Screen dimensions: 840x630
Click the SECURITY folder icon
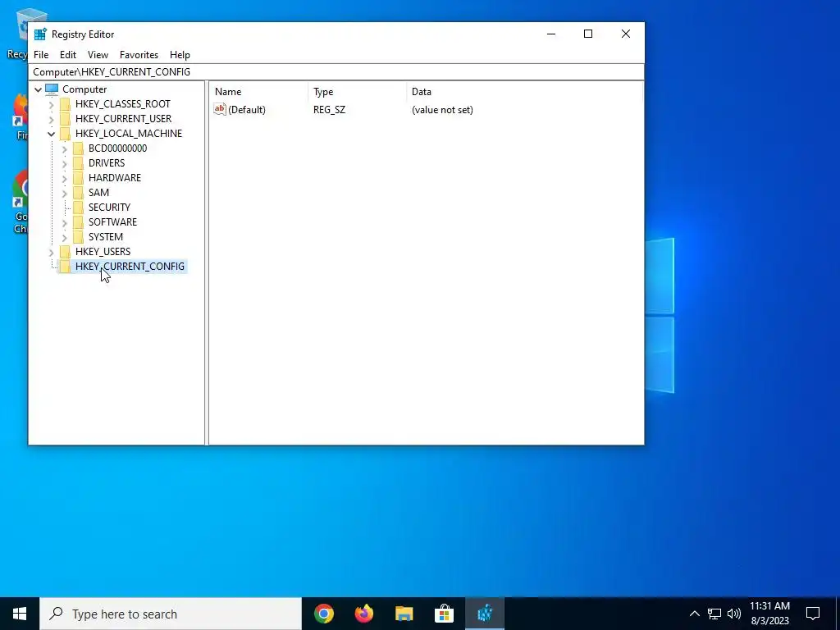78,208
